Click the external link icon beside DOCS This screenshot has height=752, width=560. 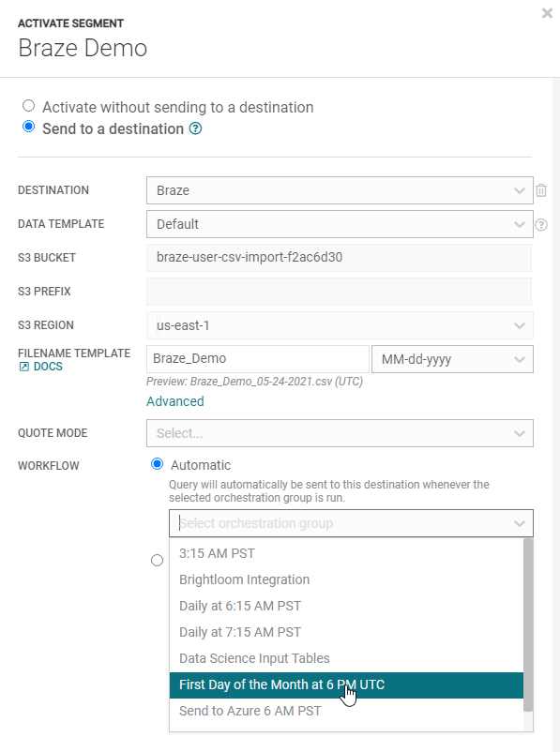tap(24, 367)
